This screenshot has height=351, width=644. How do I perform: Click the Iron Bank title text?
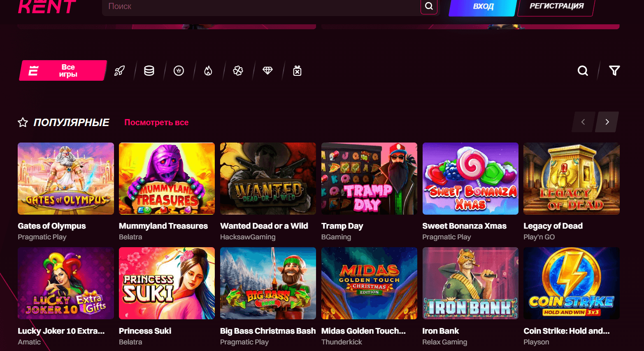pyautogui.click(x=441, y=331)
